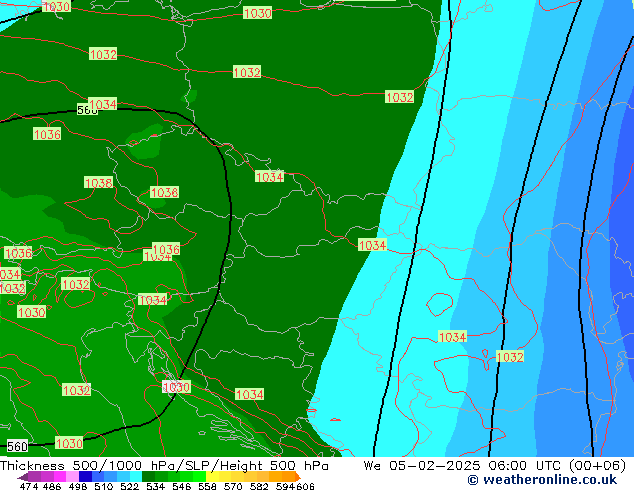Screen dimensions: 634x490
Task: Click the 1032 isobar label on the dark blue band
Action: click(510, 357)
